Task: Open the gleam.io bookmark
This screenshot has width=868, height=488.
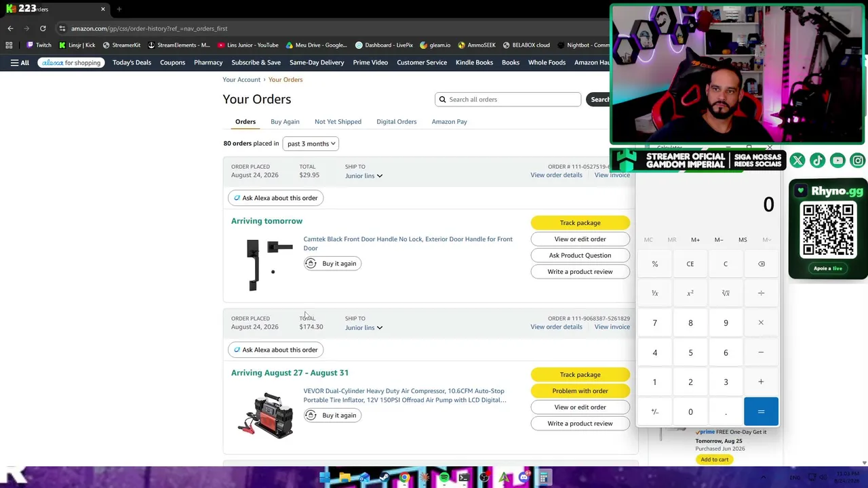Action: click(435, 45)
